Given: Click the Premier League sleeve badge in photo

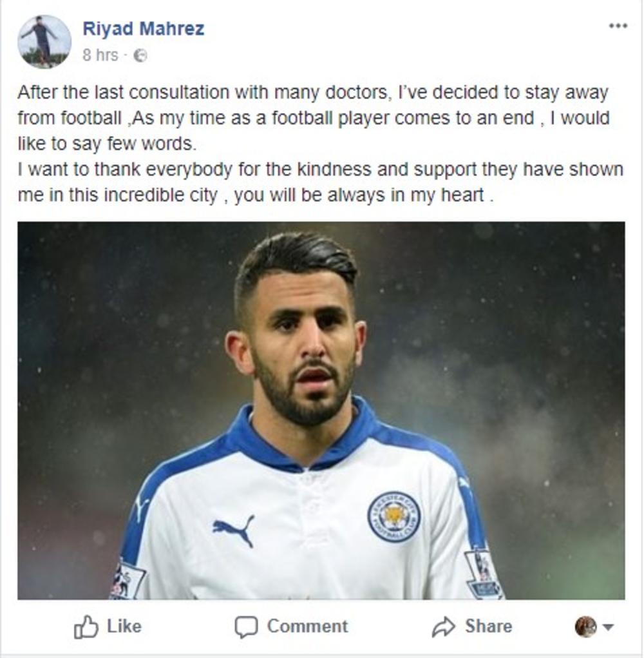Looking at the screenshot, I should (x=484, y=572).
